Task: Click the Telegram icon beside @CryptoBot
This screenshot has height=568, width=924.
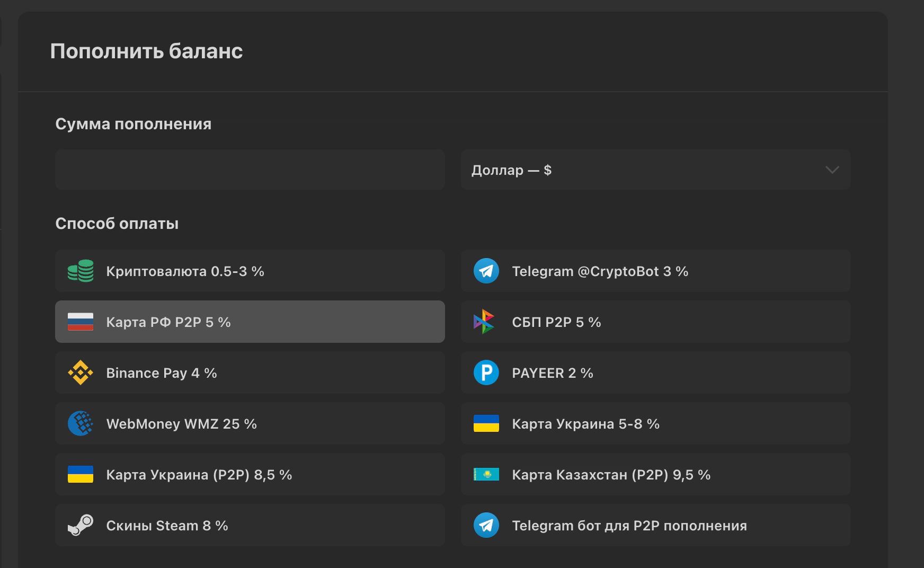Action: pyautogui.click(x=486, y=271)
